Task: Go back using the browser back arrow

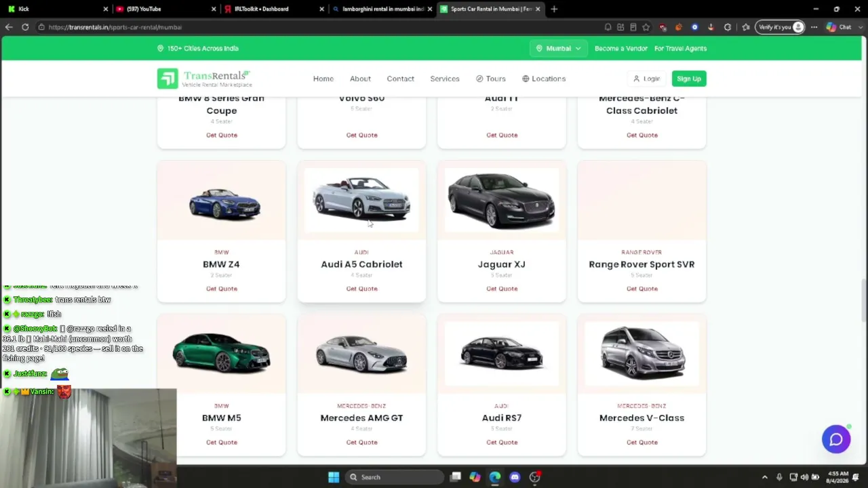Action: (x=9, y=27)
